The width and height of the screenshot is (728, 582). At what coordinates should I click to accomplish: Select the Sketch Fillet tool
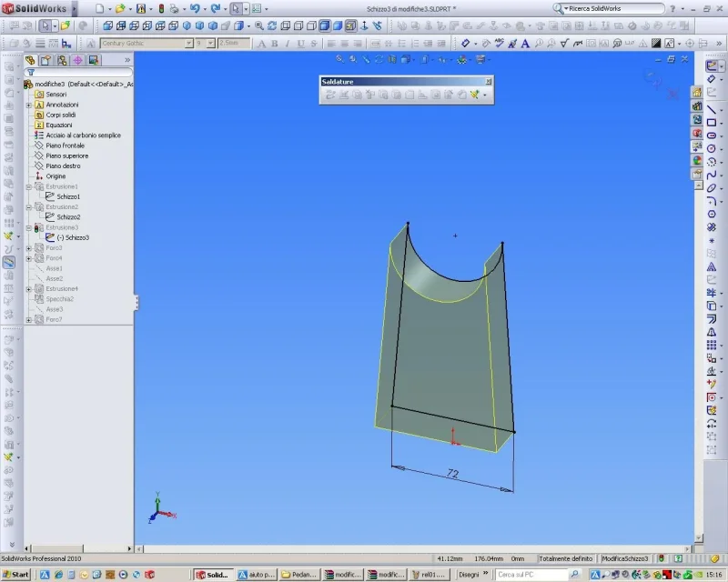pyautogui.click(x=712, y=201)
